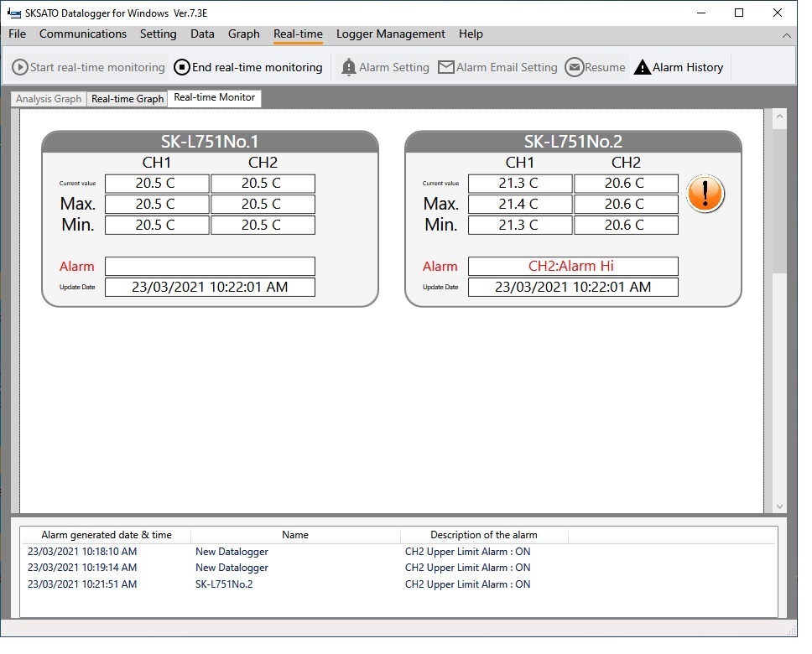Click the Start real-time monitoring play icon

pos(19,67)
